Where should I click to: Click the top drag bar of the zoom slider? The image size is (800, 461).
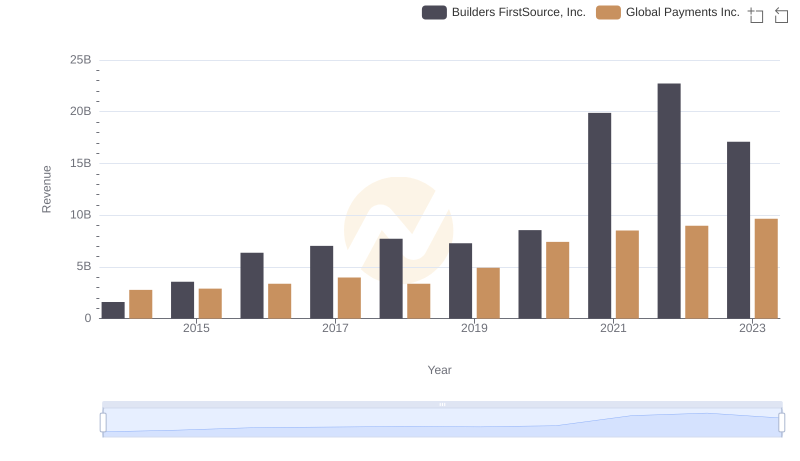click(x=442, y=404)
